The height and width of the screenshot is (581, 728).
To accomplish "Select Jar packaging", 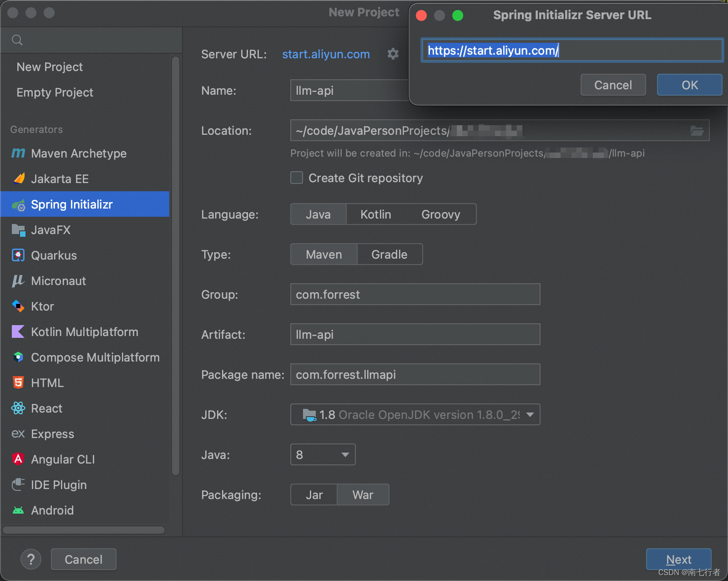I will click(314, 494).
